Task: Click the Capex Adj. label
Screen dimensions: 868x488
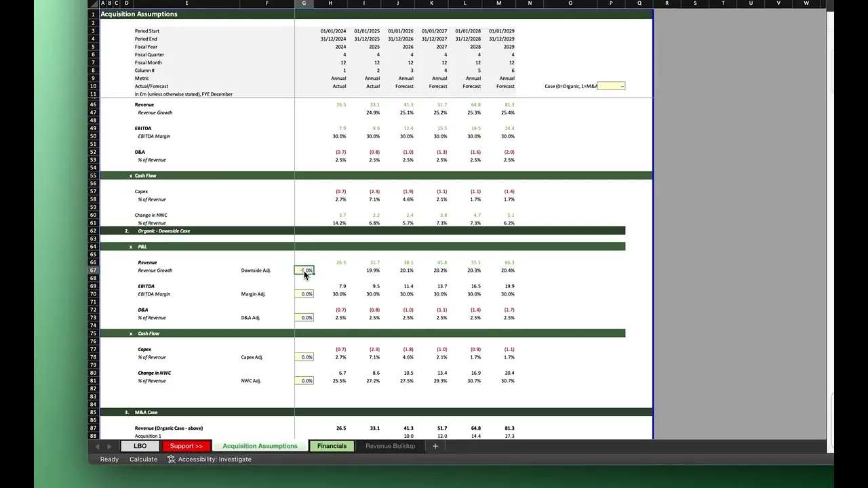Action: point(252,357)
